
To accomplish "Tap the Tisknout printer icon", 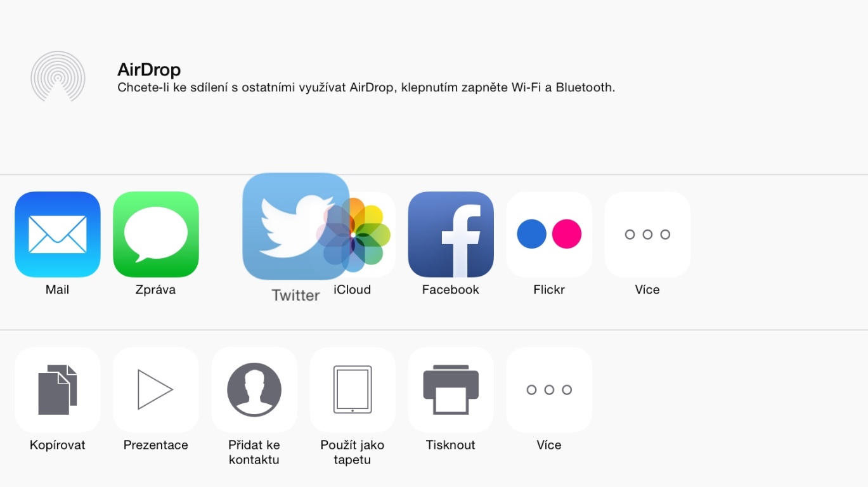I will (451, 390).
